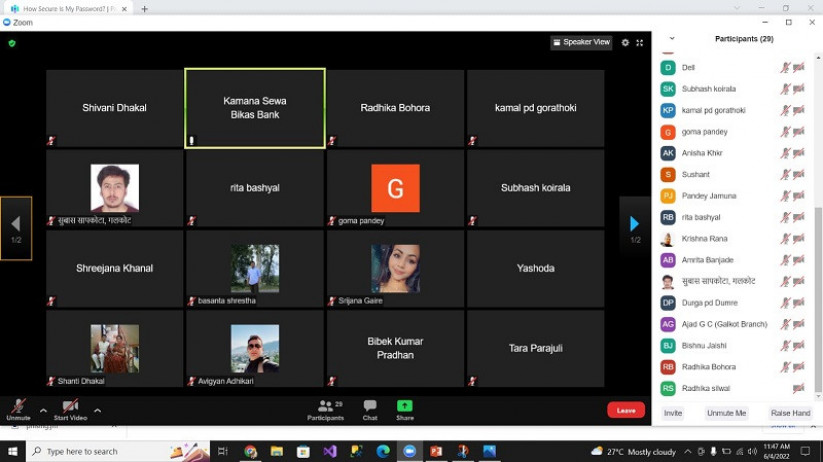Switch layout with Speaker View button
Screen dimensions: 823x462
click(581, 43)
